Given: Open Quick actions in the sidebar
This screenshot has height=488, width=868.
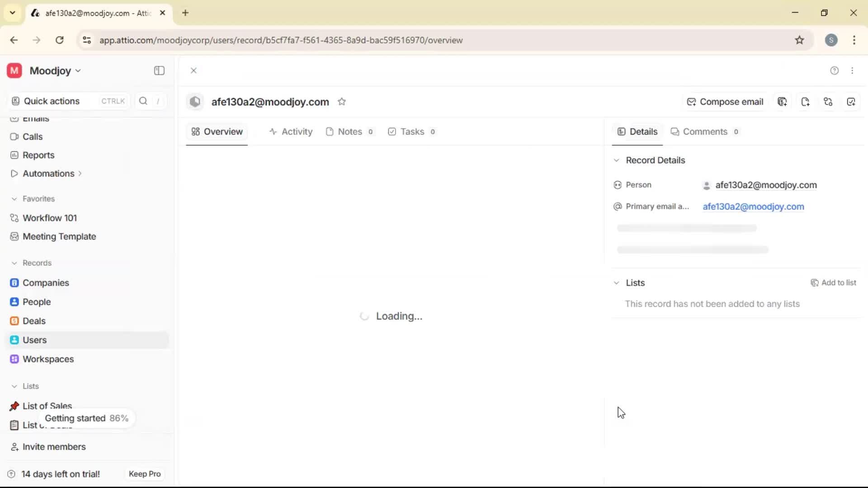Looking at the screenshot, I should coord(51,101).
